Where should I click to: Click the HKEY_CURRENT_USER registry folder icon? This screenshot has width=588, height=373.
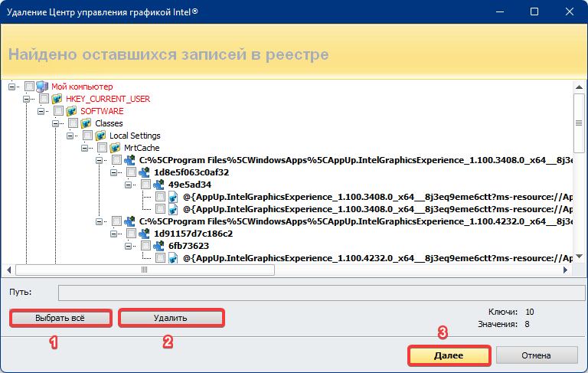pos(57,99)
